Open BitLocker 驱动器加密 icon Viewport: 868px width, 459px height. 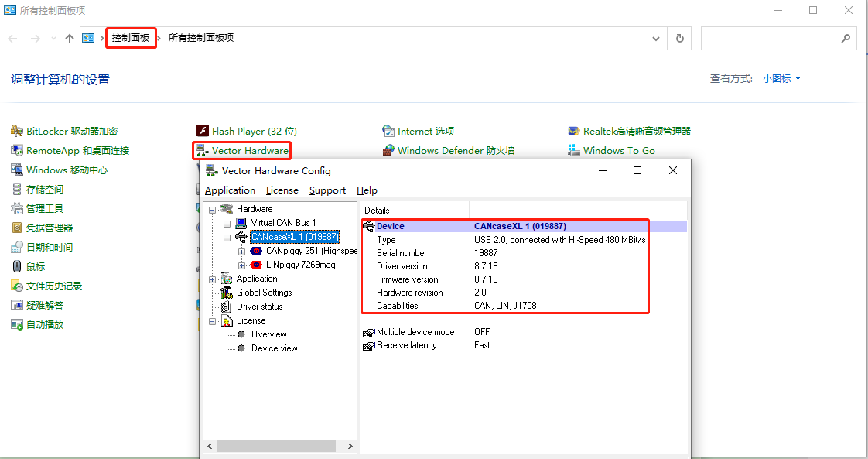17,132
